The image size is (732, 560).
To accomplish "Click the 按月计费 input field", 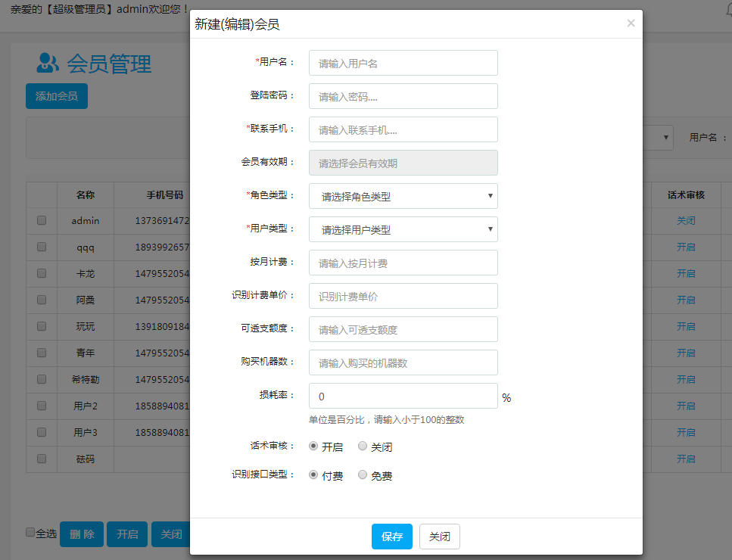I will [403, 263].
